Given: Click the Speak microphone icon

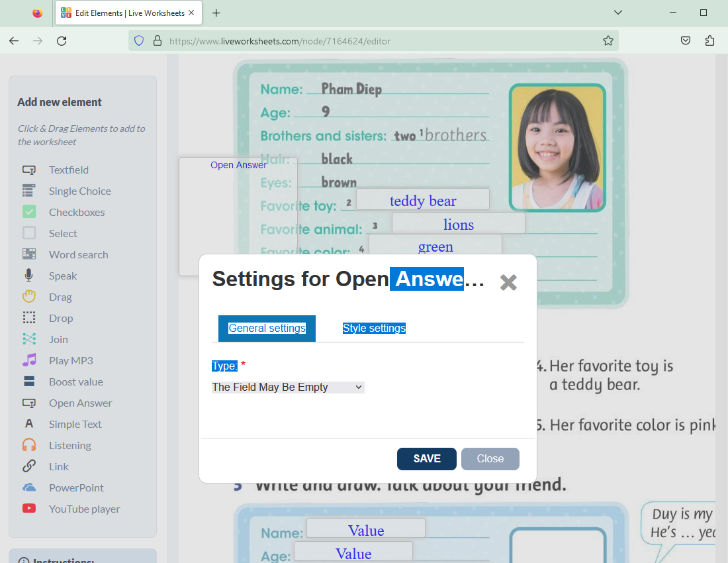Looking at the screenshot, I should coord(28,276).
